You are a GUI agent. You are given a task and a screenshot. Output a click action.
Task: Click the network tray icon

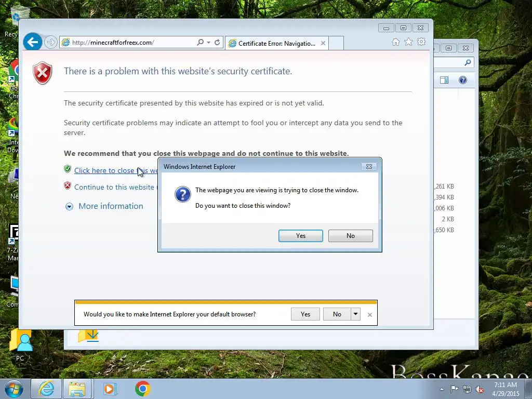point(467,390)
